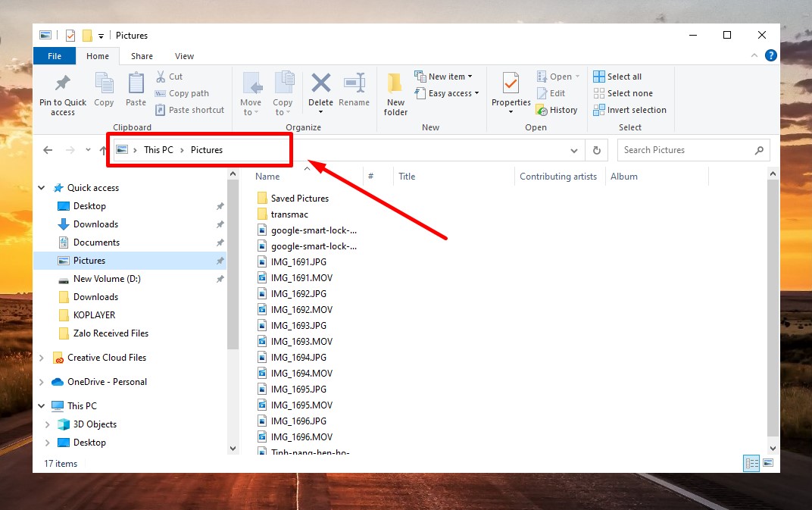The image size is (812, 510).
Task: Open the Help question mark icon
Action: (770, 55)
